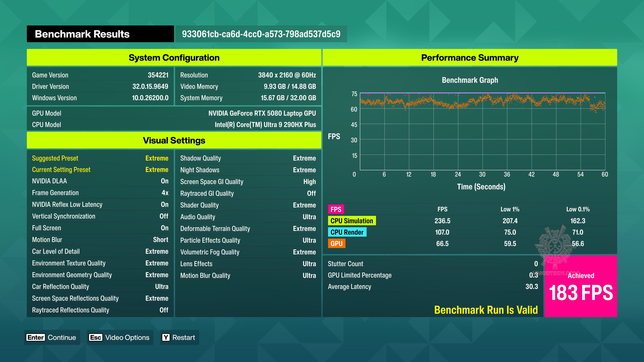
Task: Click System Memory 15.67 GB / 32.00 GB
Action: tap(288, 98)
